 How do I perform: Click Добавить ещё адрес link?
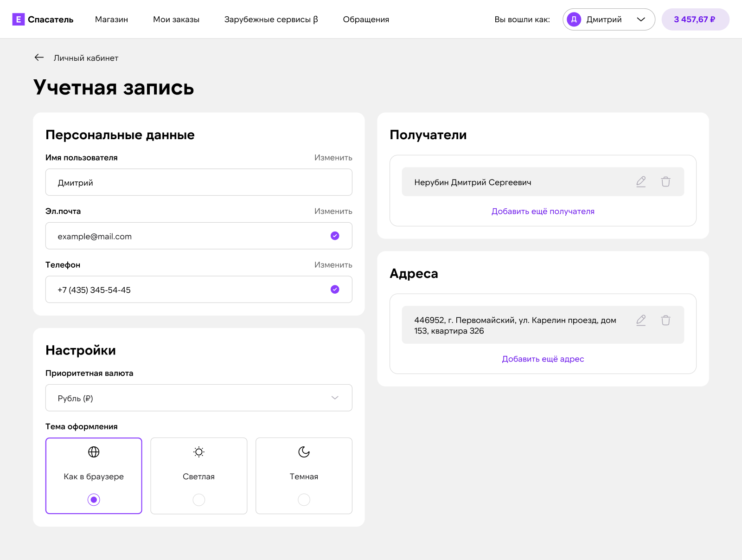[x=543, y=359]
